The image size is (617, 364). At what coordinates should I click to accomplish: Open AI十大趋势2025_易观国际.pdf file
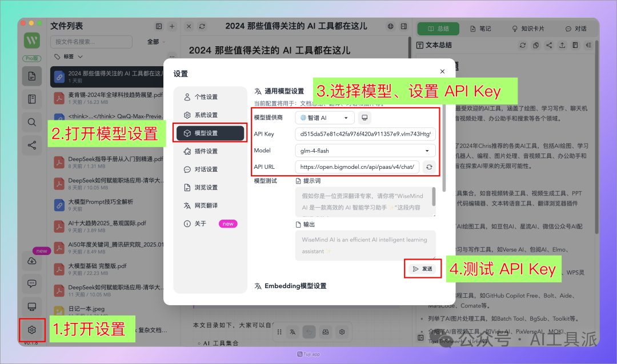(x=109, y=226)
